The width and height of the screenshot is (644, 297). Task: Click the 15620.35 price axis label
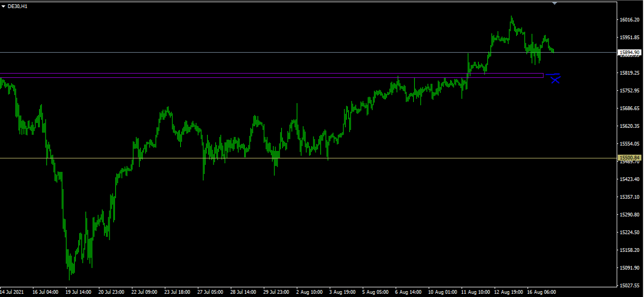630,126
